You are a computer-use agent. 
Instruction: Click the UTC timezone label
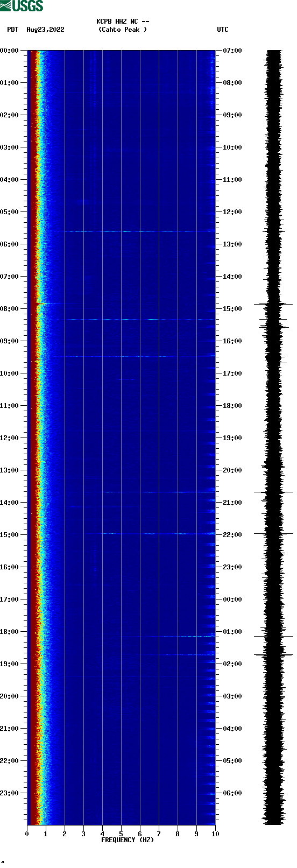223,30
